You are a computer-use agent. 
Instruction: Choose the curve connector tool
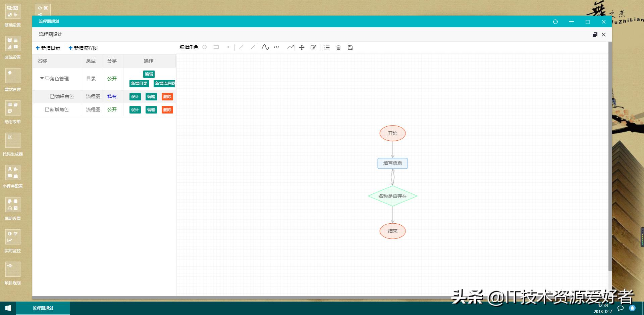point(265,47)
